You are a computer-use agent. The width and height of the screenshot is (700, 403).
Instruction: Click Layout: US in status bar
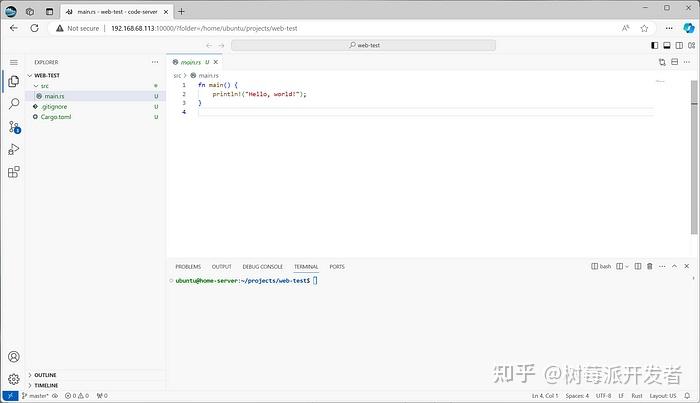click(662, 395)
